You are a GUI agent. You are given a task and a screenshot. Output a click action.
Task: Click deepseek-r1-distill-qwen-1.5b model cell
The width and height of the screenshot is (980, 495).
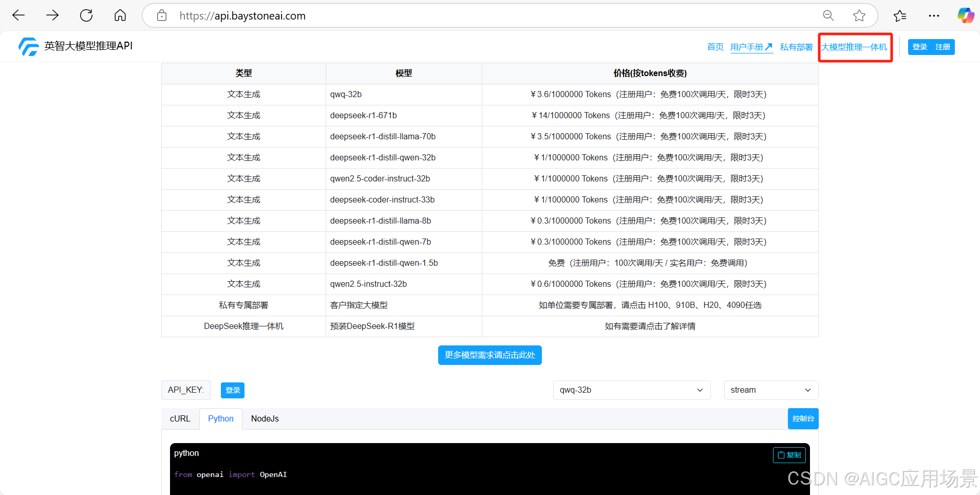[404, 263]
